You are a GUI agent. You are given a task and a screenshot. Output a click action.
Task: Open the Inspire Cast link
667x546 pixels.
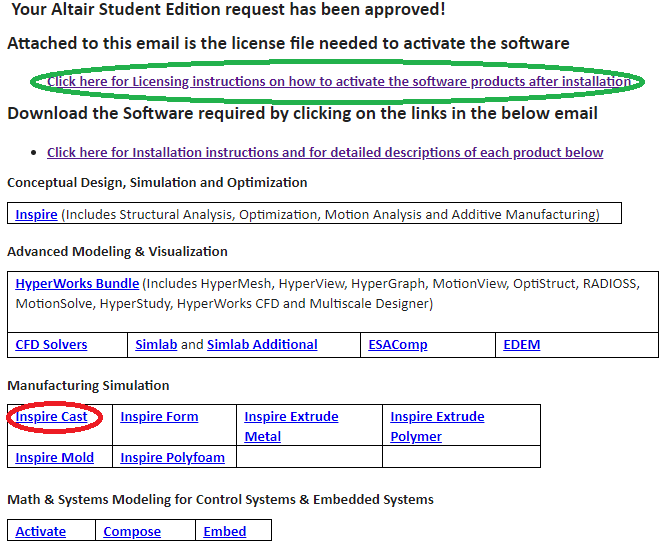tap(51, 417)
